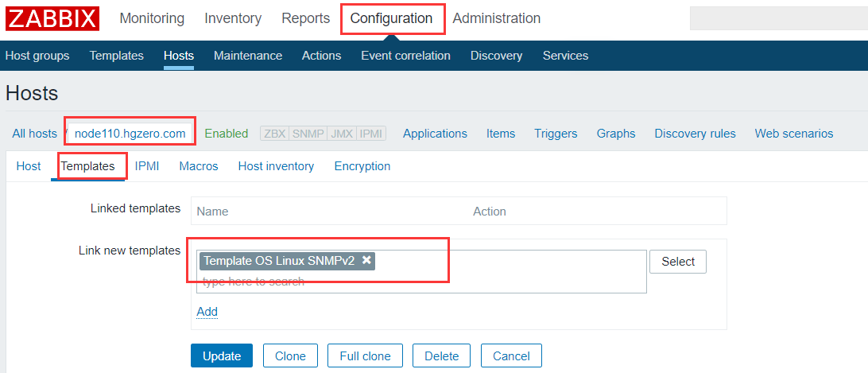The width and height of the screenshot is (868, 373).
Task: Select Hosts in the blue submenu
Action: point(179,56)
